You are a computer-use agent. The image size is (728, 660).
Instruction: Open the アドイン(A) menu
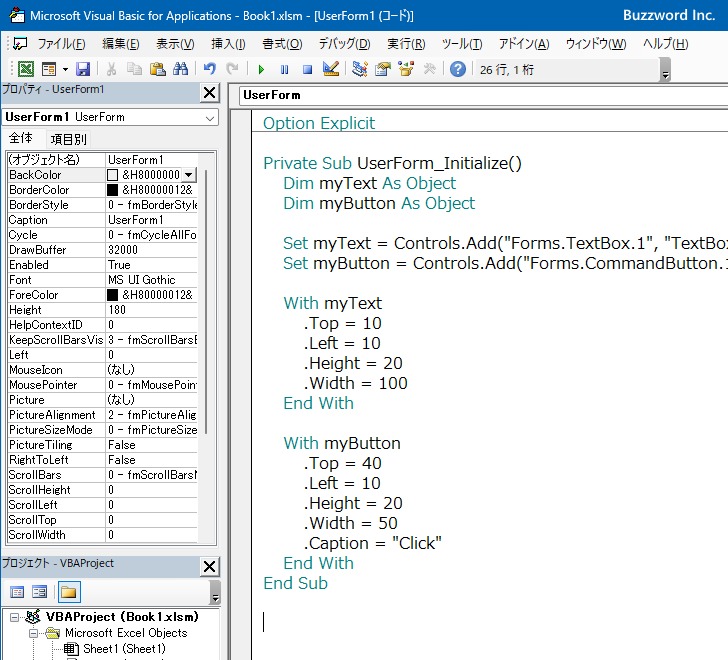[524, 44]
